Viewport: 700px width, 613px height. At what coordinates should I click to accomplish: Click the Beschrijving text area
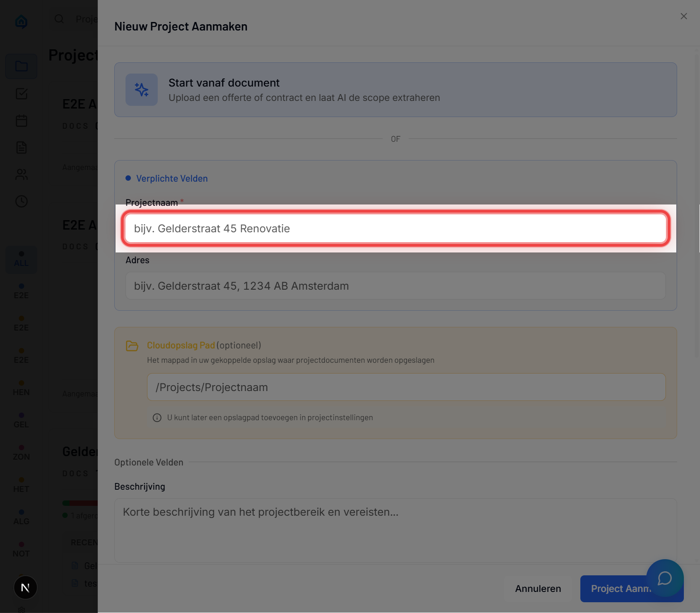click(x=395, y=530)
